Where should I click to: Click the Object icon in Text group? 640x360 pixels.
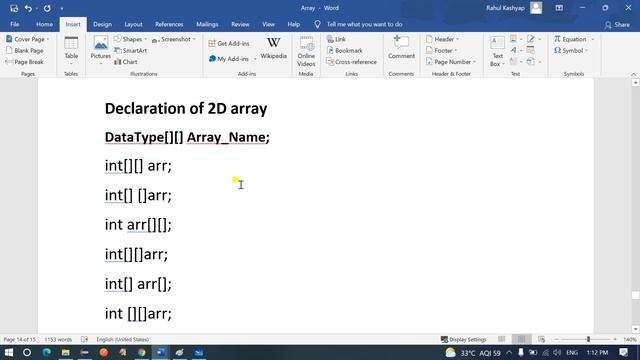[531, 62]
